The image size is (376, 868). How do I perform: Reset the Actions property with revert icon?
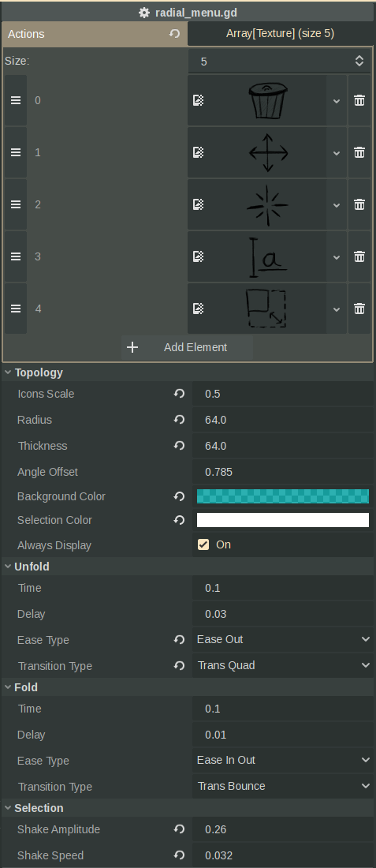click(175, 34)
